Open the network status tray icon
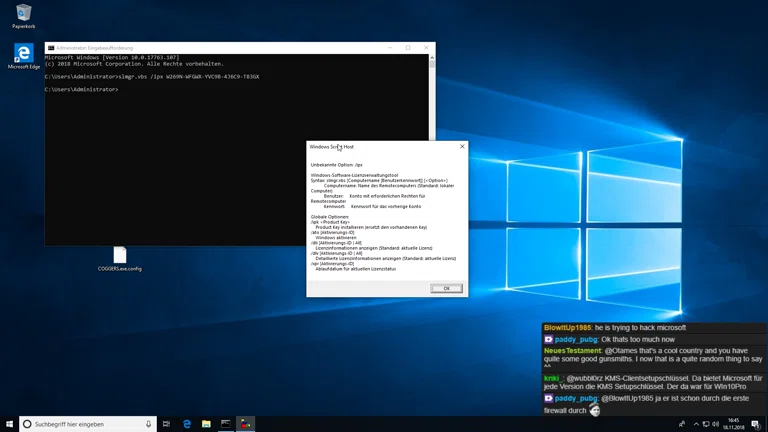 tap(706, 424)
